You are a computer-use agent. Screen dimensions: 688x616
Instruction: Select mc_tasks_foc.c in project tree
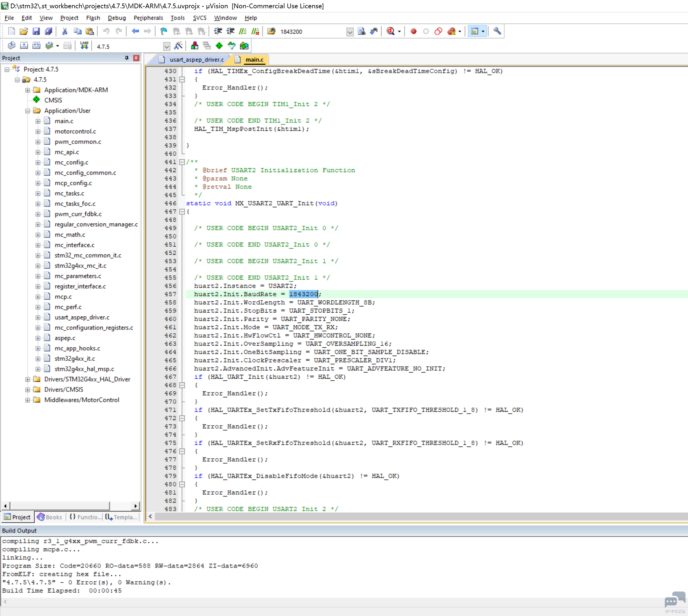[75, 204]
